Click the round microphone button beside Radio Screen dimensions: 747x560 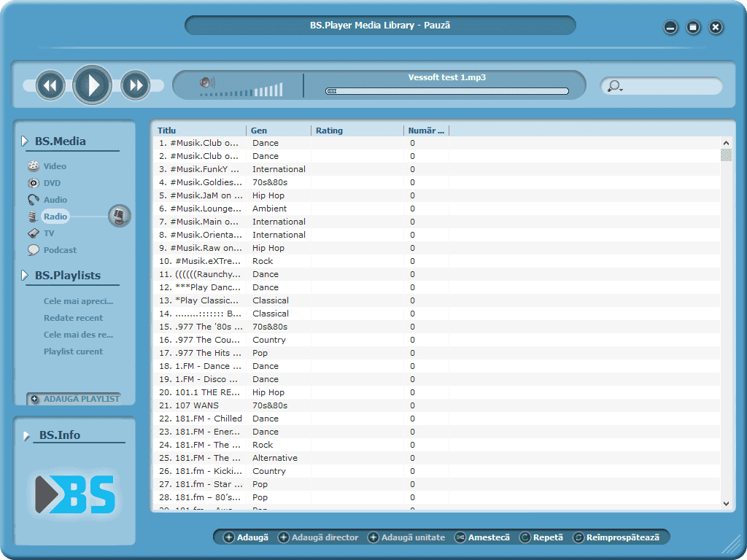[x=119, y=216]
